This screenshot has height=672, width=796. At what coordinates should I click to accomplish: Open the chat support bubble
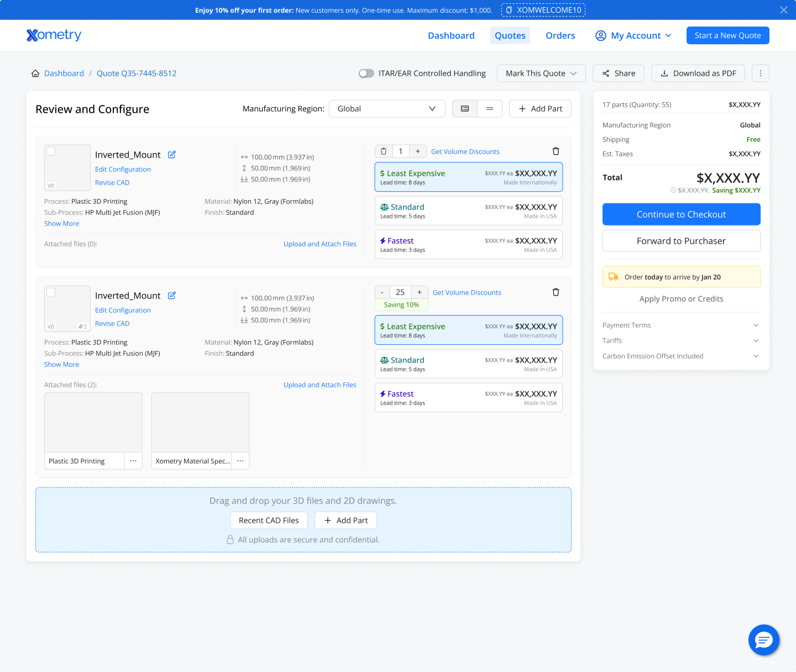coord(763,640)
